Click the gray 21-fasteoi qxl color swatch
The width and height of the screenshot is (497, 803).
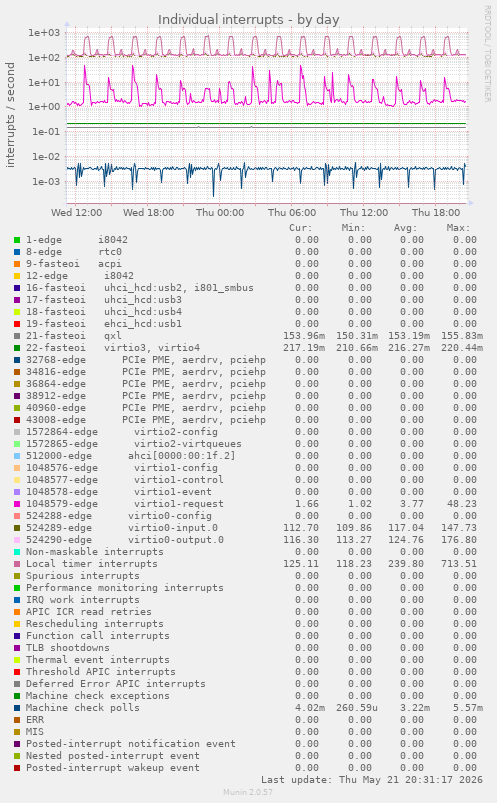click(17, 336)
